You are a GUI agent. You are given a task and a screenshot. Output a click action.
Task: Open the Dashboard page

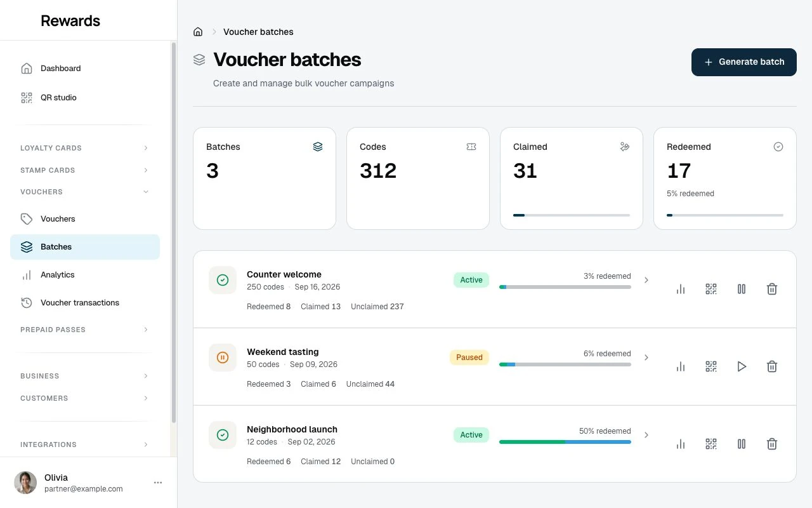(x=85, y=69)
